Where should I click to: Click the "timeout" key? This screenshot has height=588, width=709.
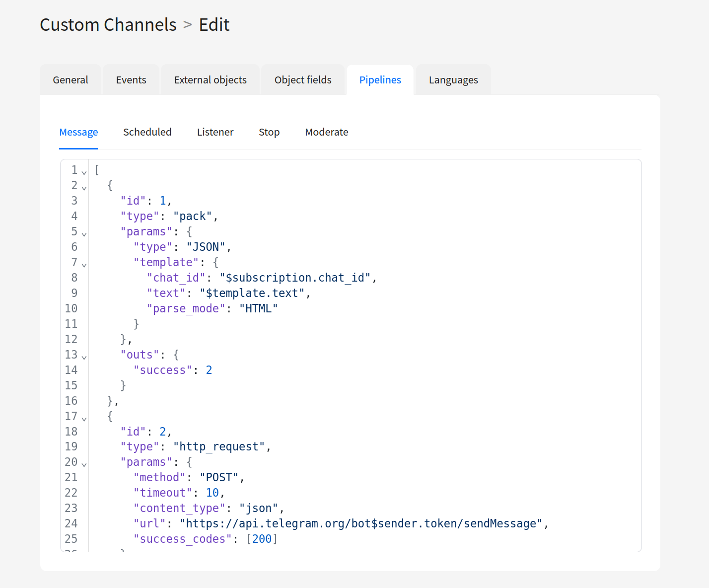163,493
